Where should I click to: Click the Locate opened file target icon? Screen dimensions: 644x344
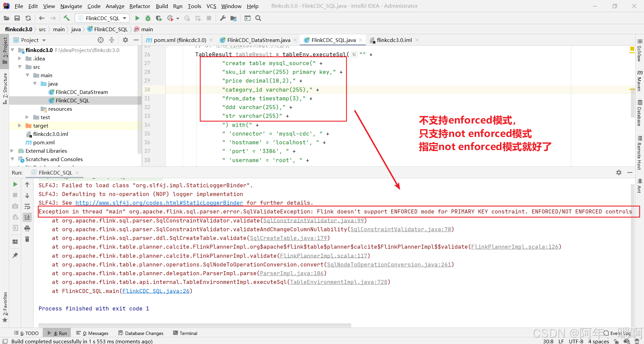[x=101, y=40]
